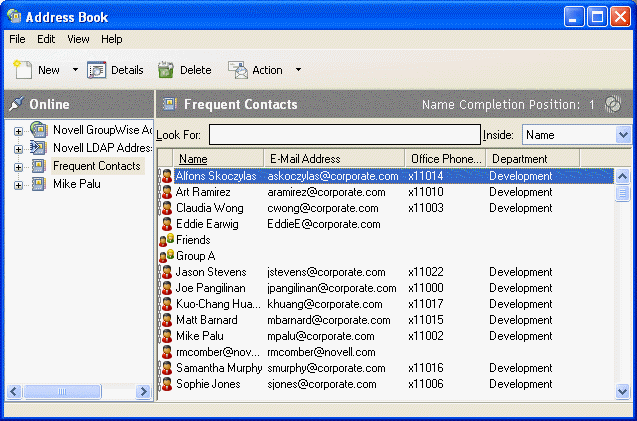Click contact list scroll down arrow
This screenshot has height=421, width=637.
[622, 391]
